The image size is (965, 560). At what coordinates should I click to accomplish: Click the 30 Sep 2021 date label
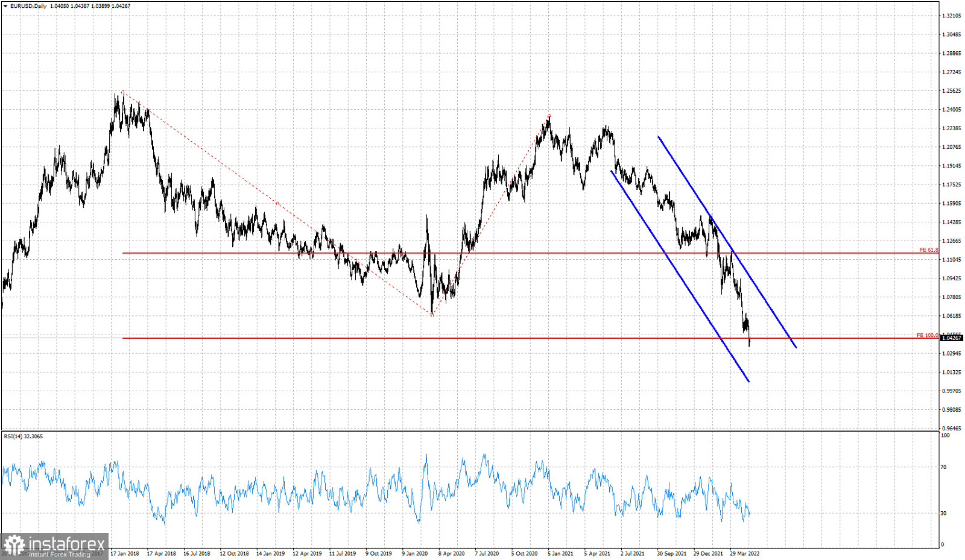[x=672, y=553]
